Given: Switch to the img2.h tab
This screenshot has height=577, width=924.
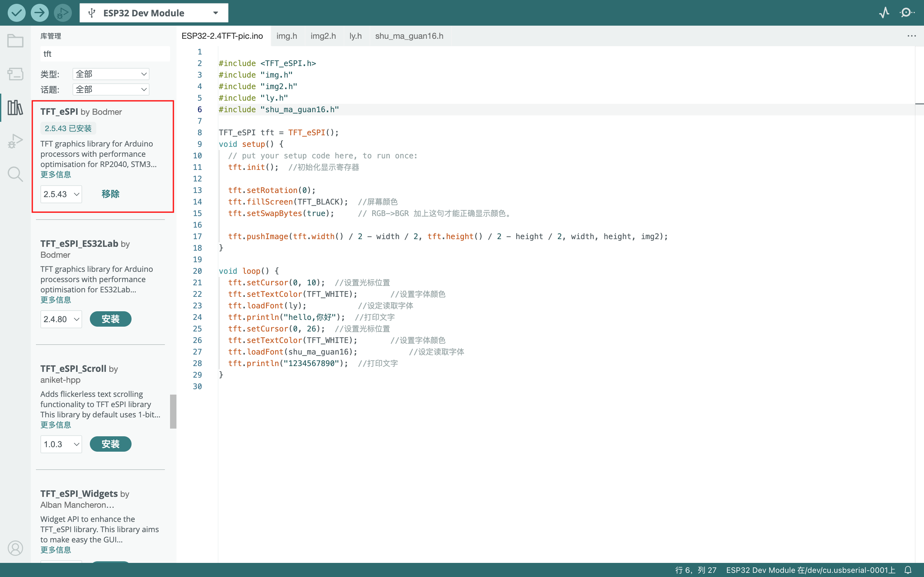Looking at the screenshot, I should 323,36.
